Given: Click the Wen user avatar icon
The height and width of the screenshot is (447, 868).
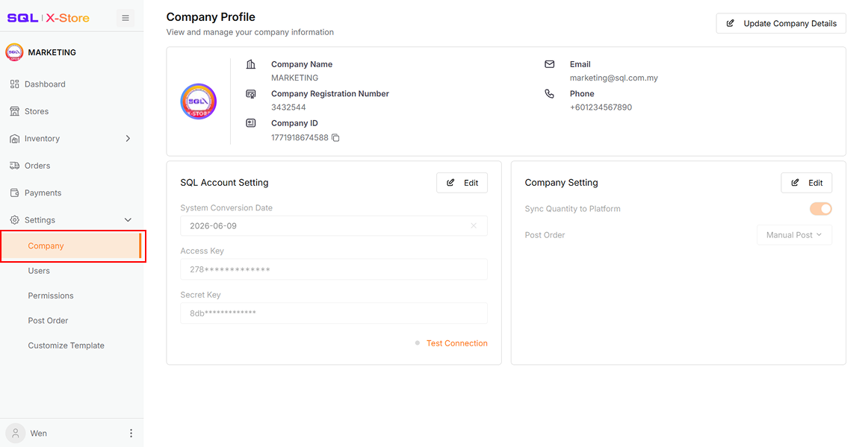Looking at the screenshot, I should click(x=16, y=433).
